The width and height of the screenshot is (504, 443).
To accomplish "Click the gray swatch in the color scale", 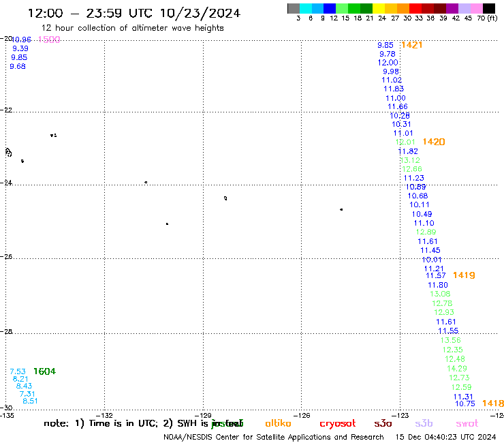I will tap(294, 8).
